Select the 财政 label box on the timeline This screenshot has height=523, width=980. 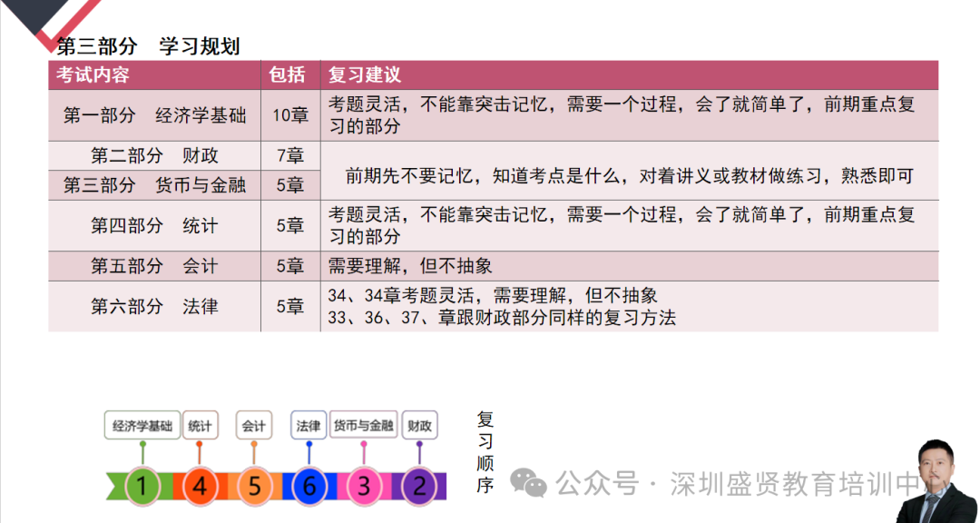(x=419, y=425)
